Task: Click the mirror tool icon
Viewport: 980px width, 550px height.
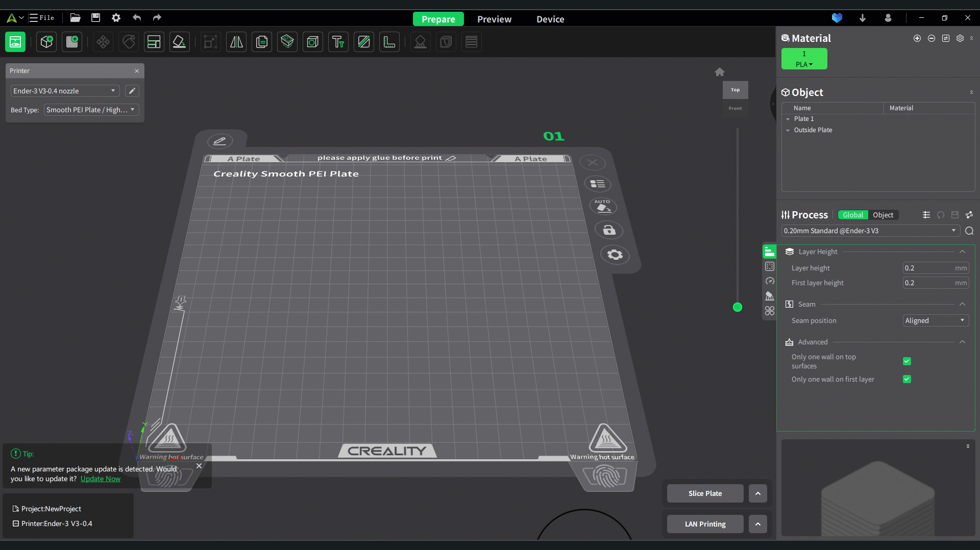Action: coord(236,42)
